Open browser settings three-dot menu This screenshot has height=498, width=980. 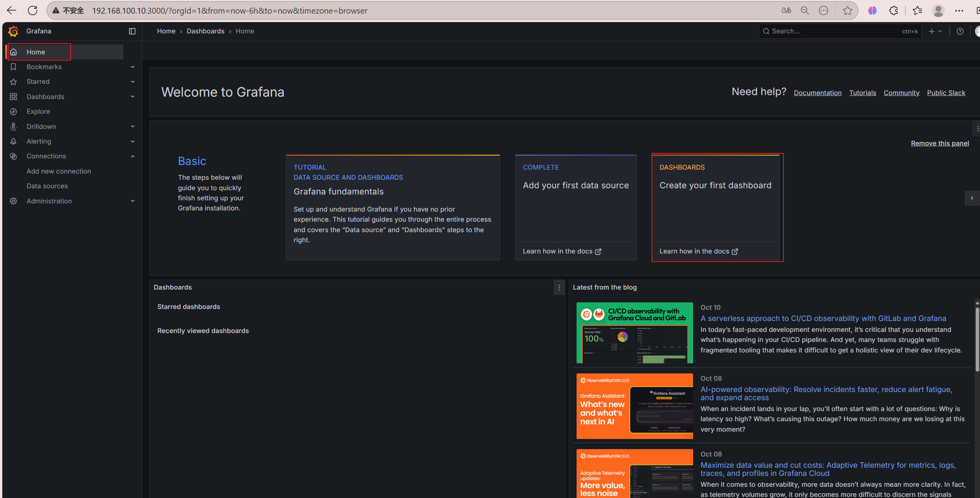tap(959, 10)
